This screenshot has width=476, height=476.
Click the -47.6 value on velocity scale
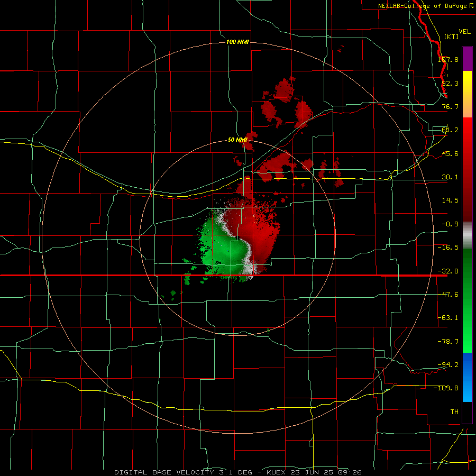click(448, 295)
